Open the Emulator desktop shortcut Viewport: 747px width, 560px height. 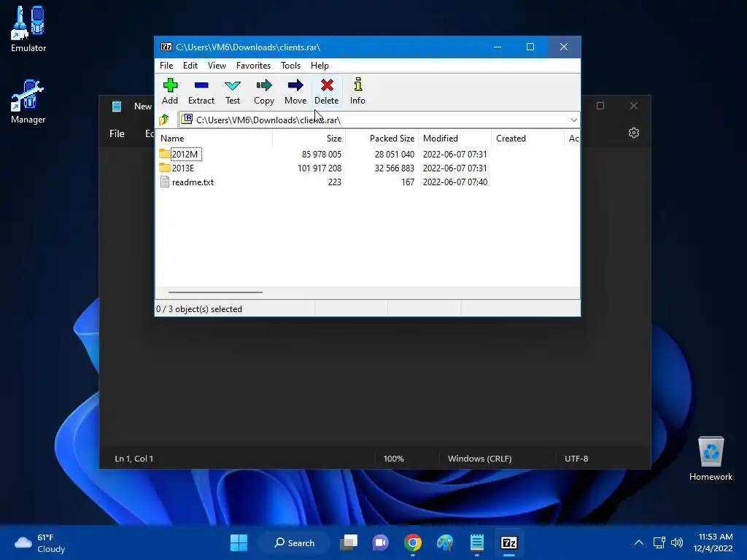[x=28, y=28]
